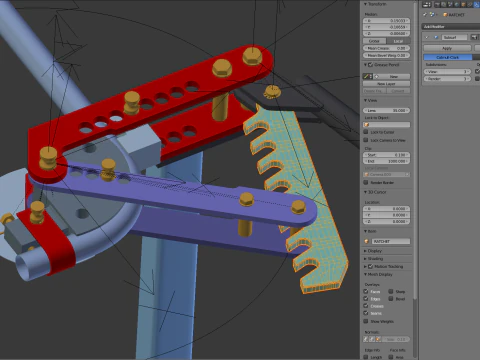
Task: Select Global transform space
Action: coord(374,41)
